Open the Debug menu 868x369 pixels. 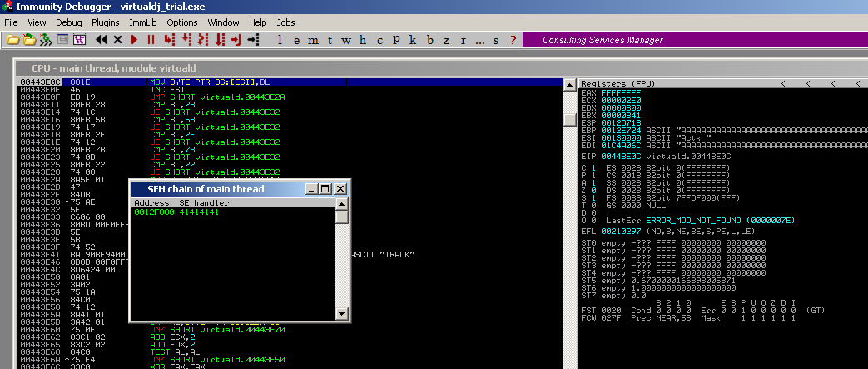(68, 22)
